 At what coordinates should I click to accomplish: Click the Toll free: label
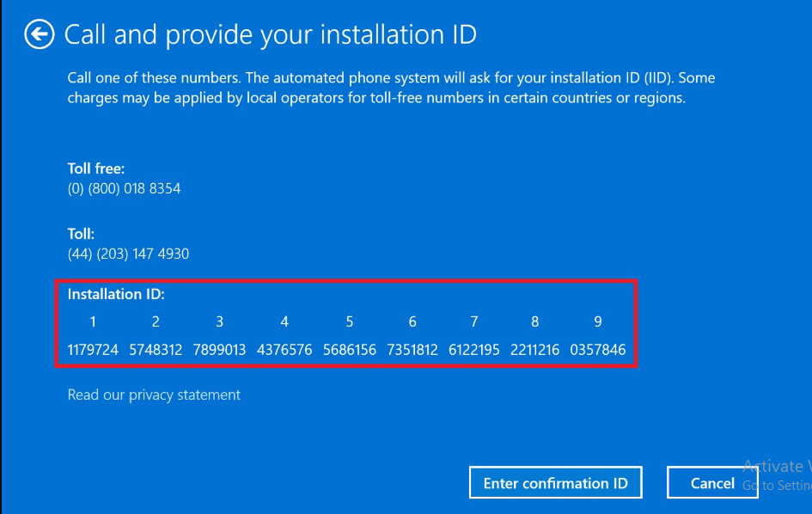(95, 168)
